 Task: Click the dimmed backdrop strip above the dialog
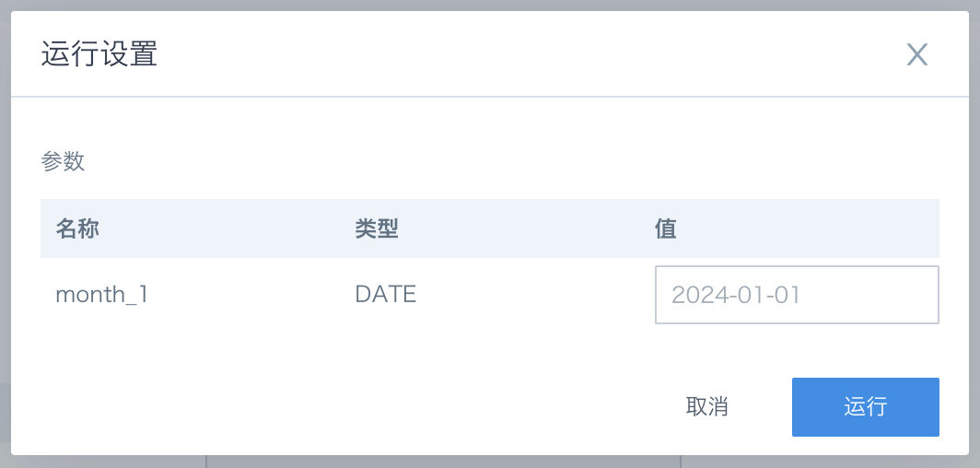pos(490,5)
